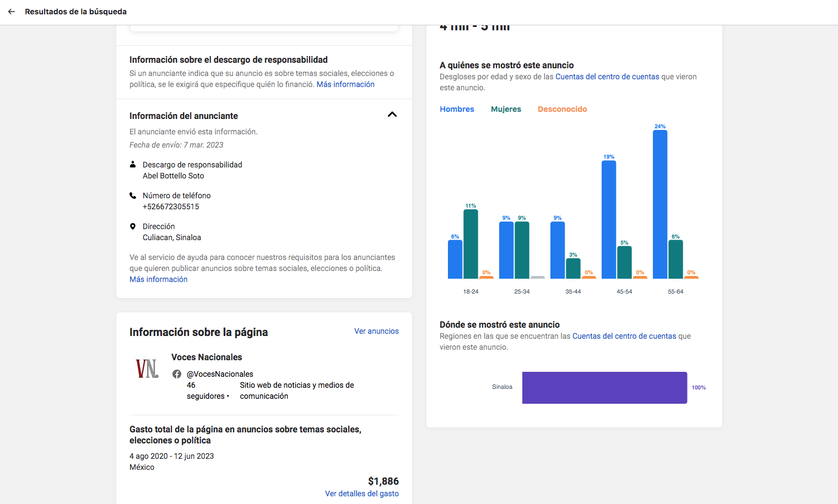The height and width of the screenshot is (504, 838).
Task: Click the purple Sinaloa region bar
Action: pyautogui.click(x=604, y=388)
